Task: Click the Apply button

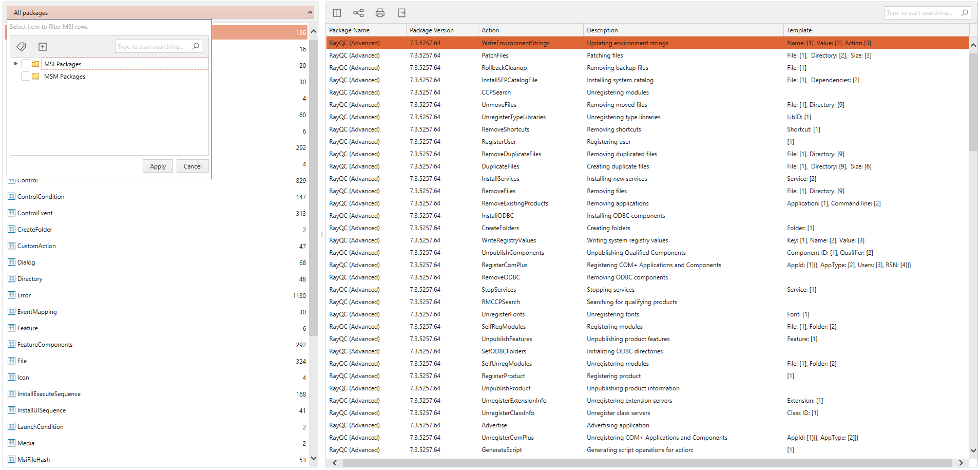Action: (x=158, y=166)
